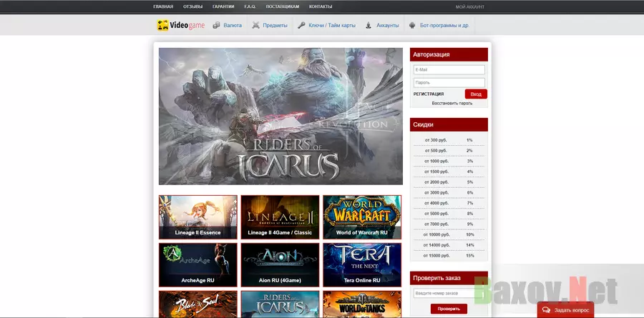Click the 'от 10000 руб.' discount row
This screenshot has width=644, height=318.
(449, 234)
